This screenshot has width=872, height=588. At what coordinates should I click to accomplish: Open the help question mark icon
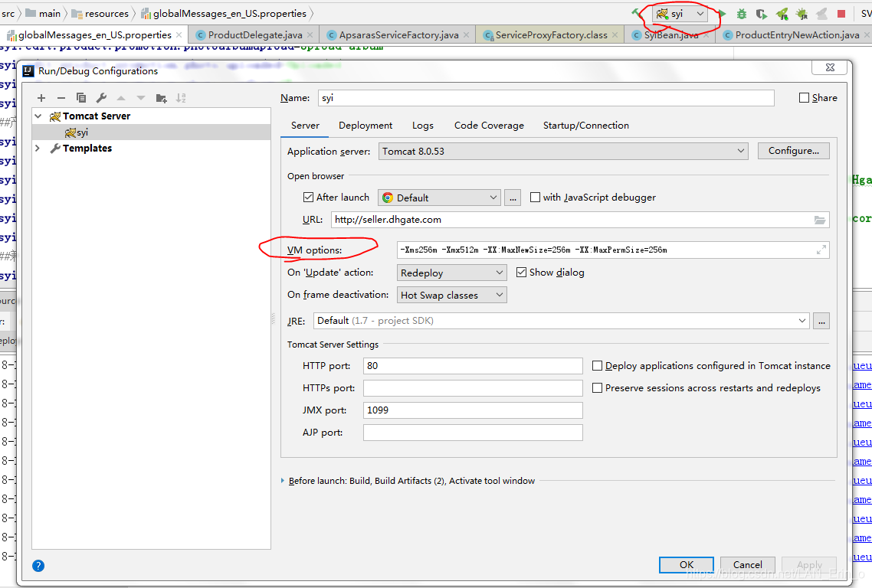pos(38,566)
